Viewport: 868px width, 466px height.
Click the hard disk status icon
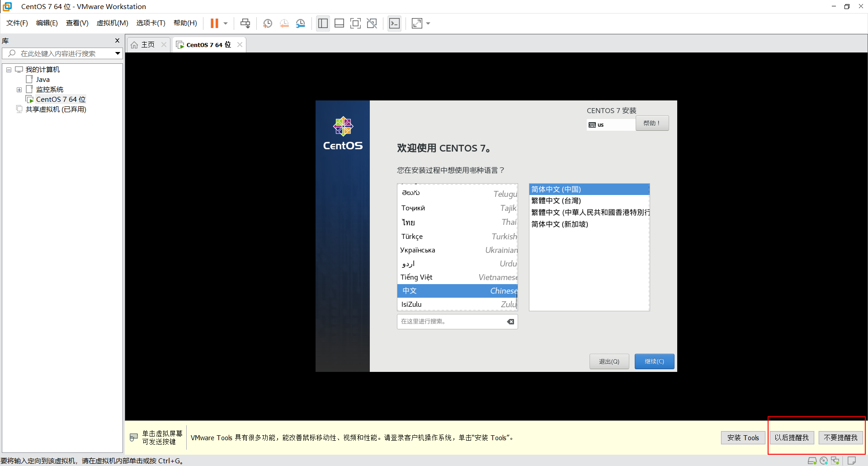[x=812, y=461]
